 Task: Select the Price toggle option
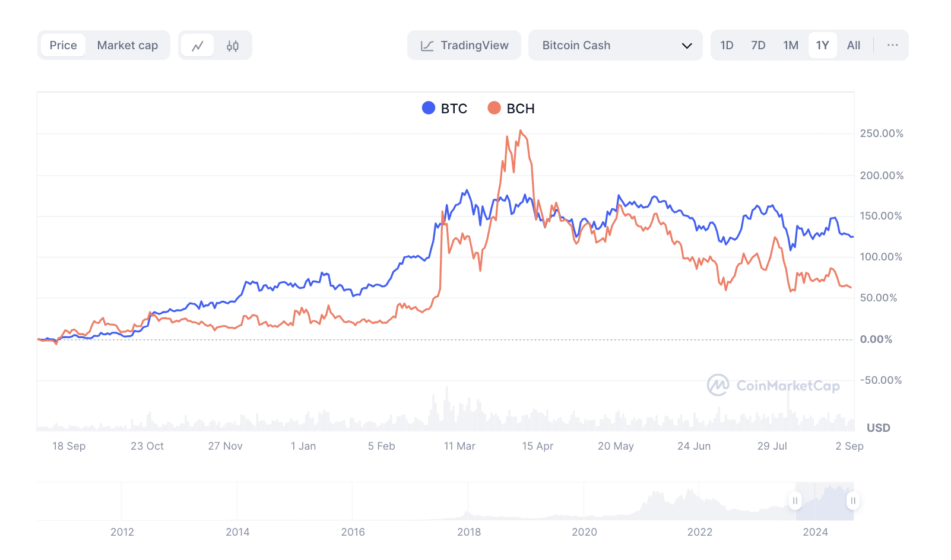(64, 46)
